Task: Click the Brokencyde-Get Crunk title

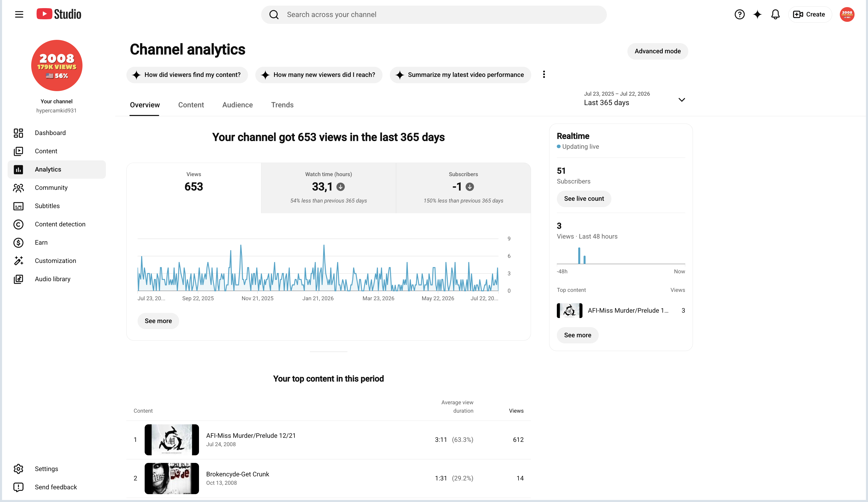Action: 237,474
